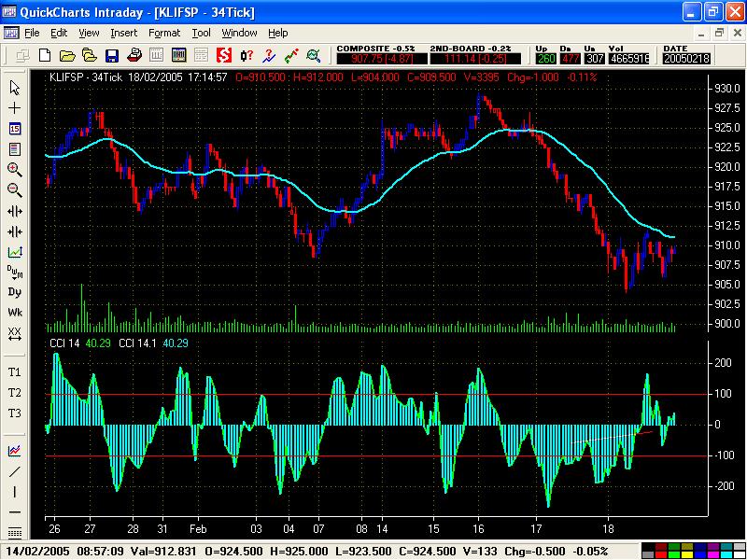Select the vertical line drawing tool
Viewport: 747px width, 560px height.
[15, 492]
